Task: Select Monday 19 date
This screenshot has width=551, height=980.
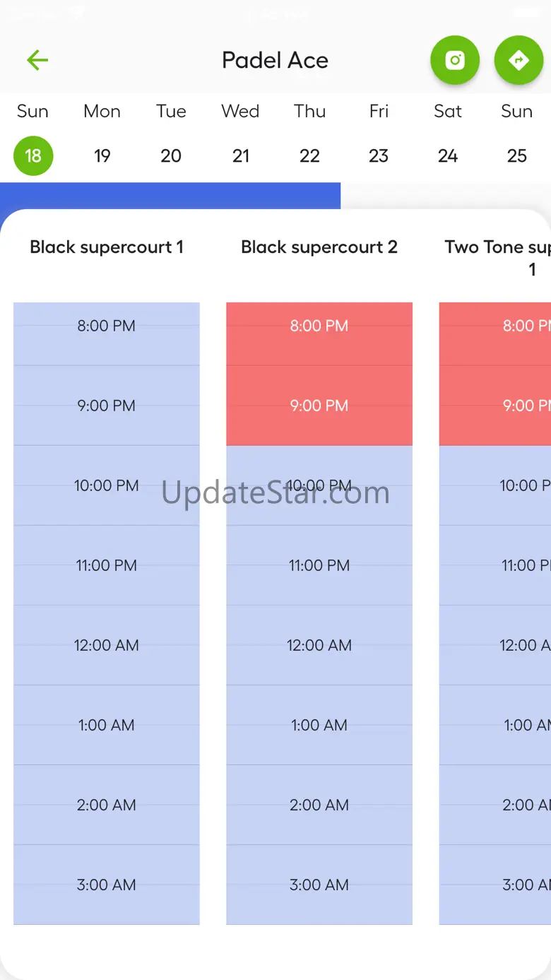Action: [102, 155]
